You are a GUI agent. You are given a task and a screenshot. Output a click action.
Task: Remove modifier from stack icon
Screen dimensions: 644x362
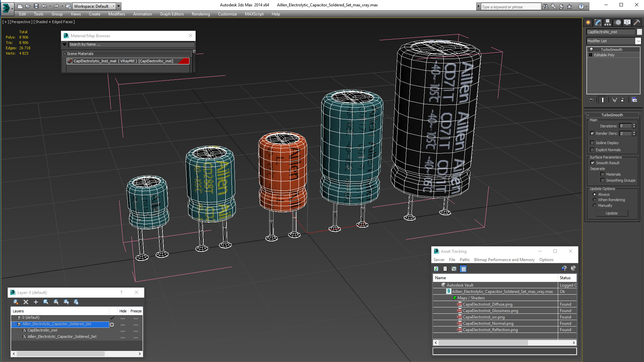[x=623, y=100]
